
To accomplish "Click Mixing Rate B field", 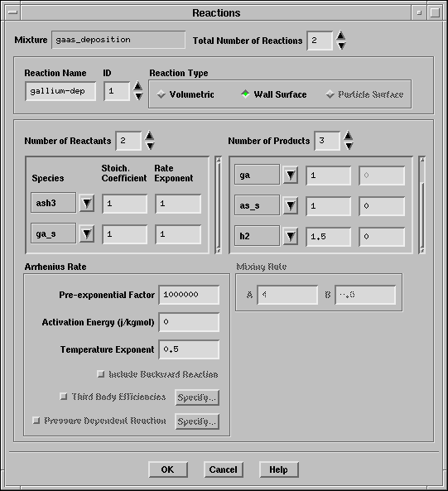I will click(x=365, y=295).
